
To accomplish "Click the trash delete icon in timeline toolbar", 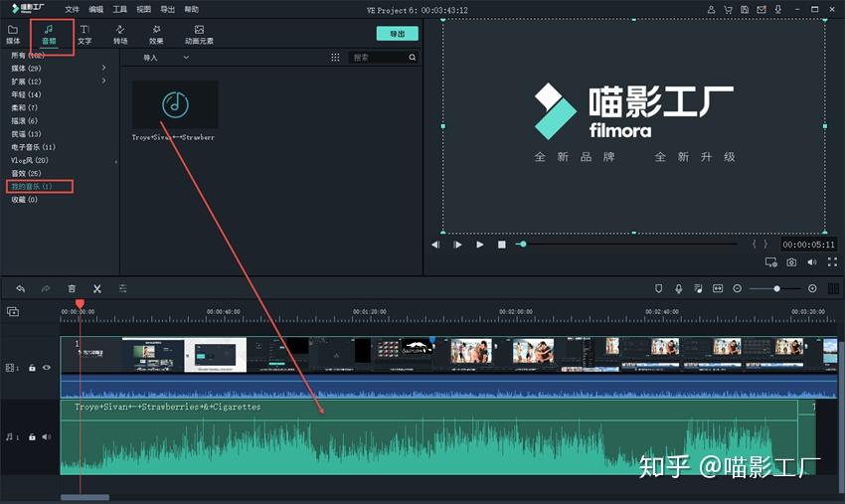I will pyautogui.click(x=72, y=289).
